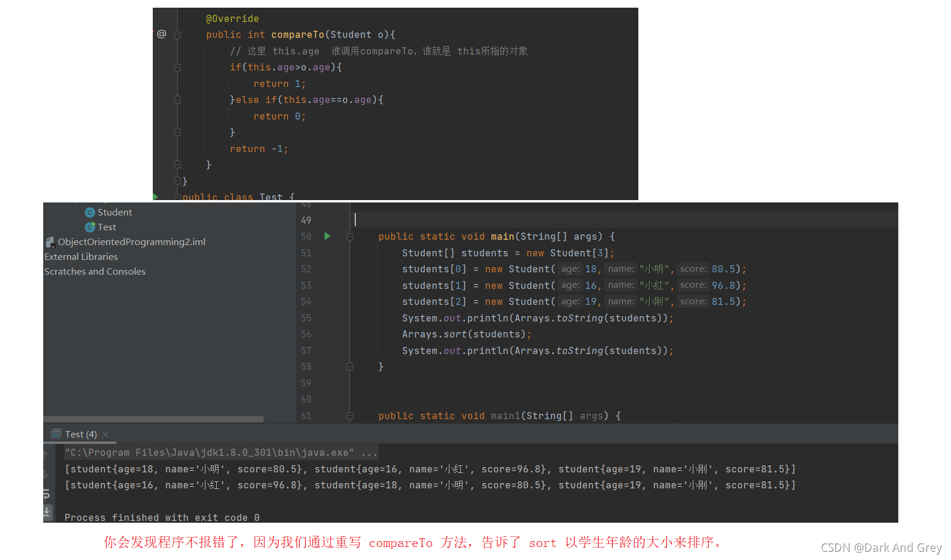Click the 'return 1;' statement
The height and width of the screenshot is (560, 951).
coord(279,84)
